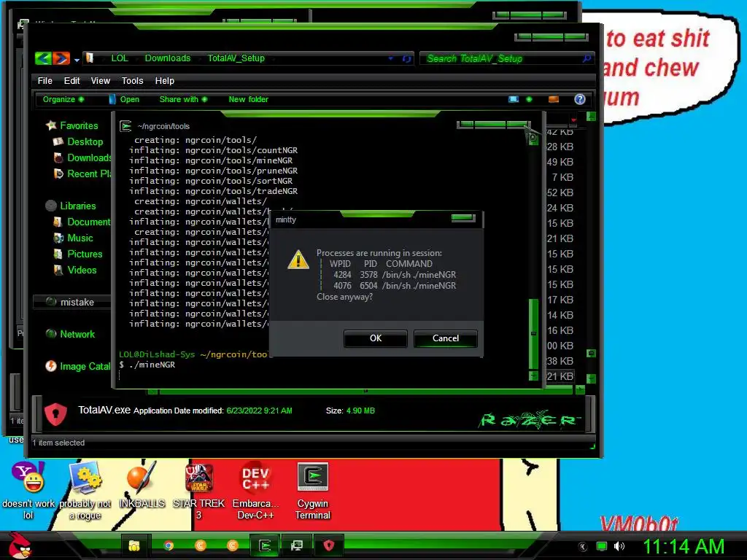Click the Open toolbar button

coord(124,99)
